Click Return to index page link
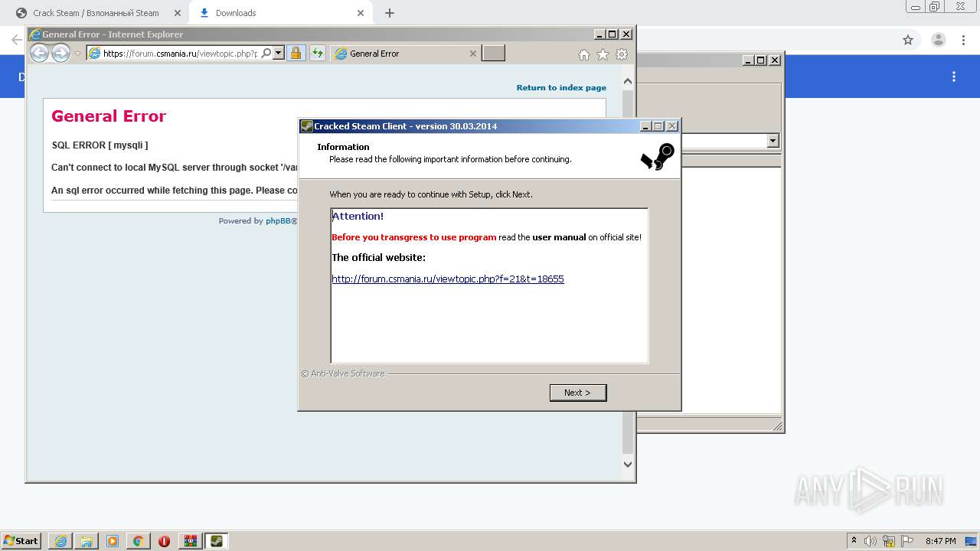980x551 pixels. point(561,87)
